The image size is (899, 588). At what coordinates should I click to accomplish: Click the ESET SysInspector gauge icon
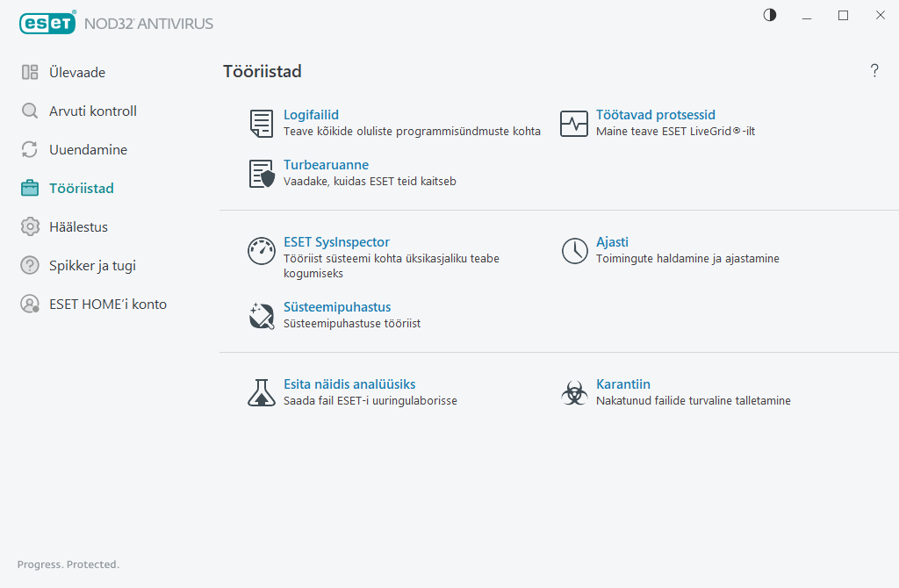tap(261, 251)
